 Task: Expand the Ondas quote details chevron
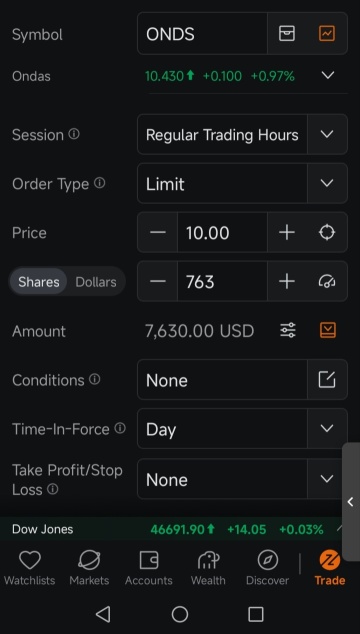coord(328,75)
